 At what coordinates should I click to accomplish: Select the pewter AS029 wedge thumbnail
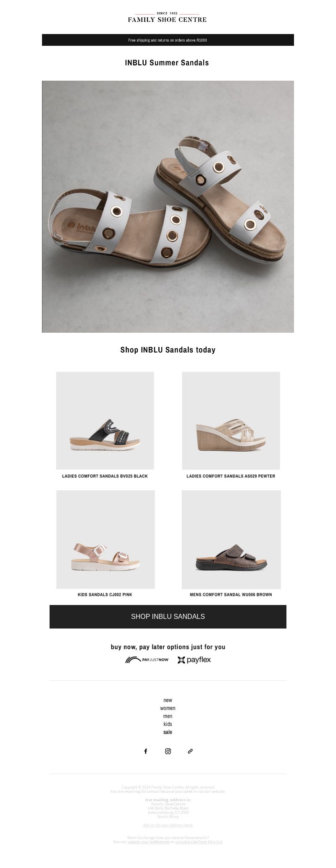coord(231,421)
